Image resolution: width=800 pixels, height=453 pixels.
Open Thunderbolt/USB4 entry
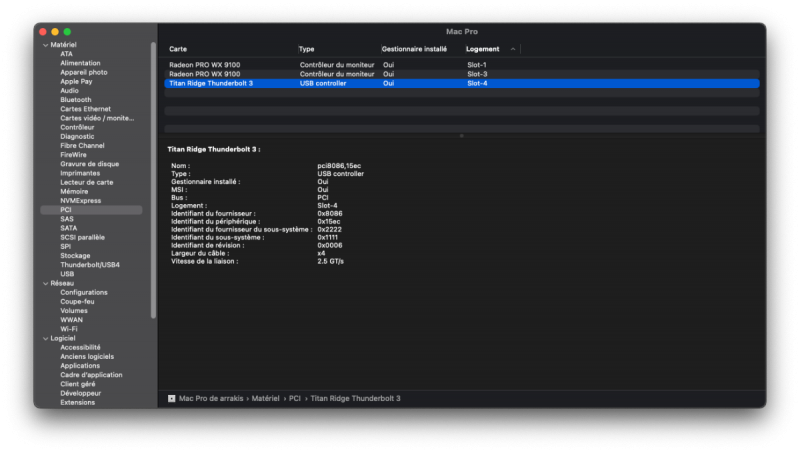point(90,265)
